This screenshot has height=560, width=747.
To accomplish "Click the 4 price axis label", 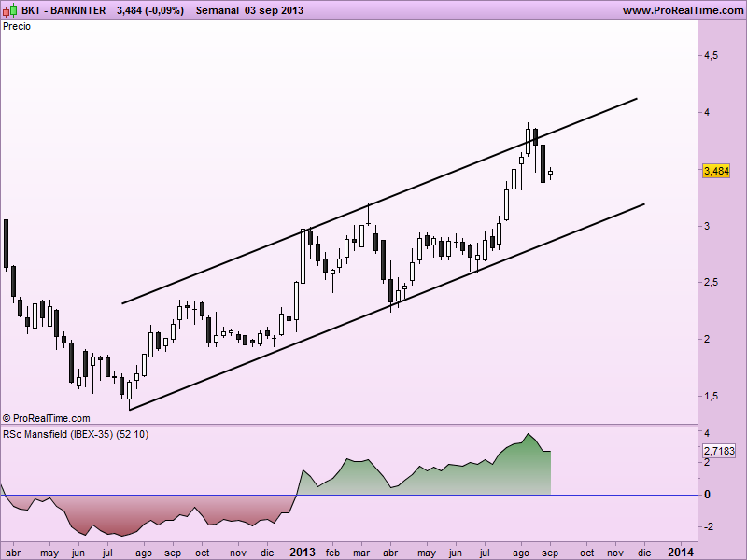I will coord(707,112).
